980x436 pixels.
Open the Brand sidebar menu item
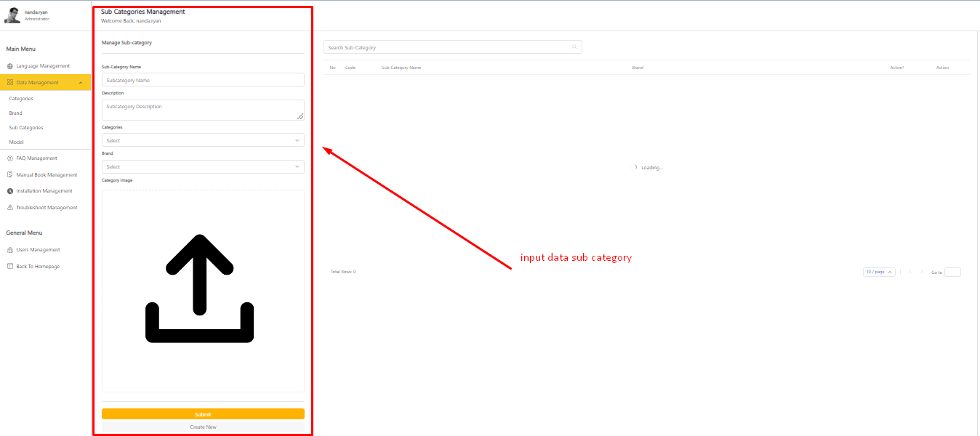[x=16, y=113]
